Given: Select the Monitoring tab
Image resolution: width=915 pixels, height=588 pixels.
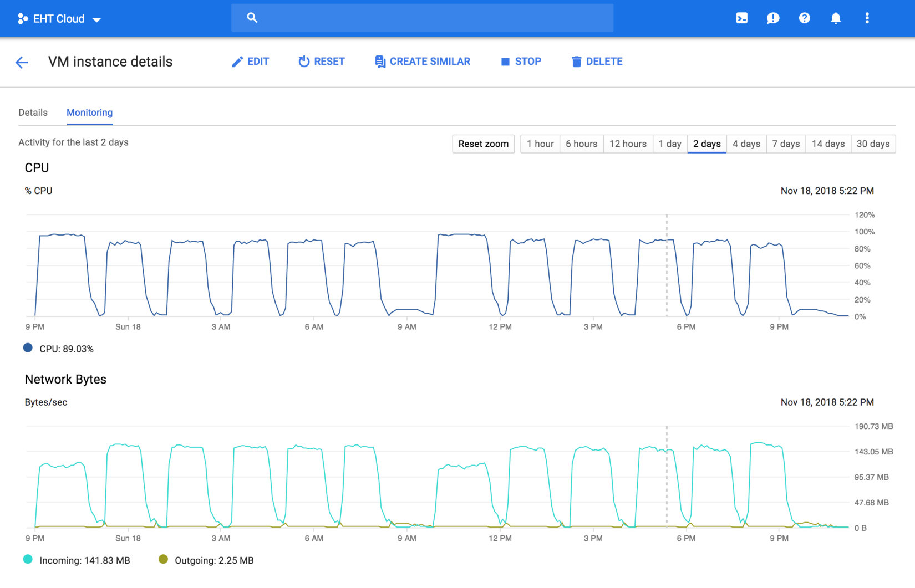Looking at the screenshot, I should tap(89, 113).
